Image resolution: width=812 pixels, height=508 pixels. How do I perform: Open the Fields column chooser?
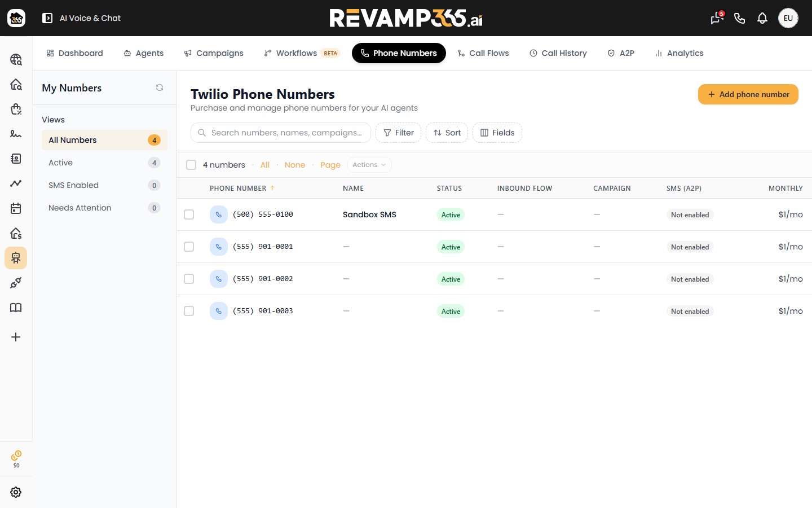(x=497, y=133)
